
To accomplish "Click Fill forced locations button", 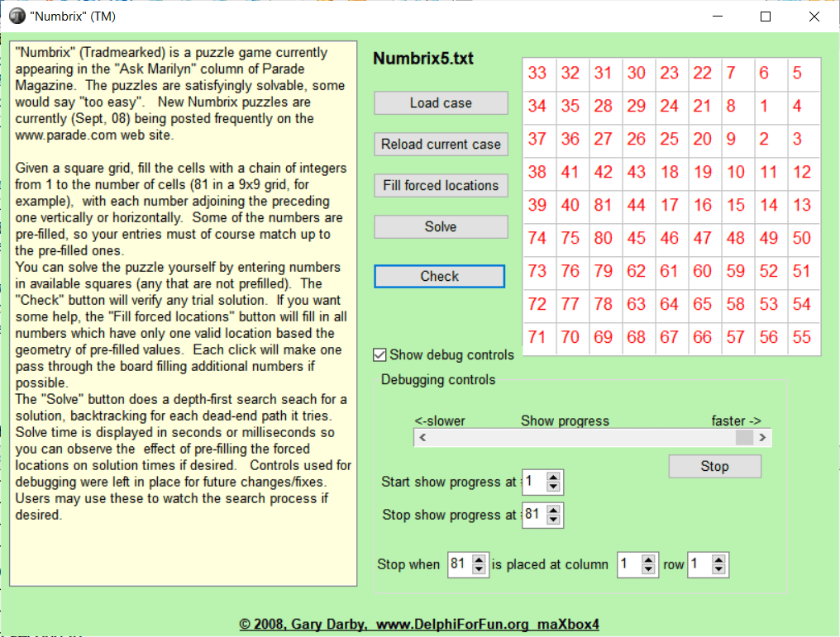I will point(441,185).
